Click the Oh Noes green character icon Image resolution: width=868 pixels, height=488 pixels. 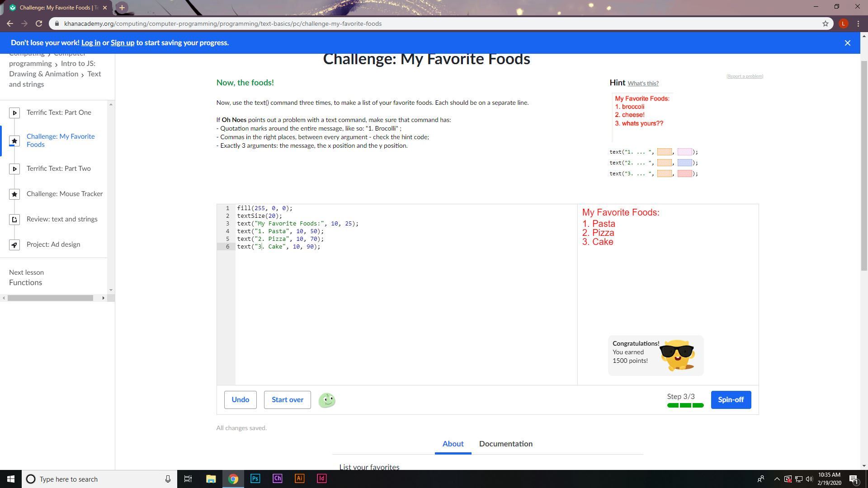(x=327, y=400)
